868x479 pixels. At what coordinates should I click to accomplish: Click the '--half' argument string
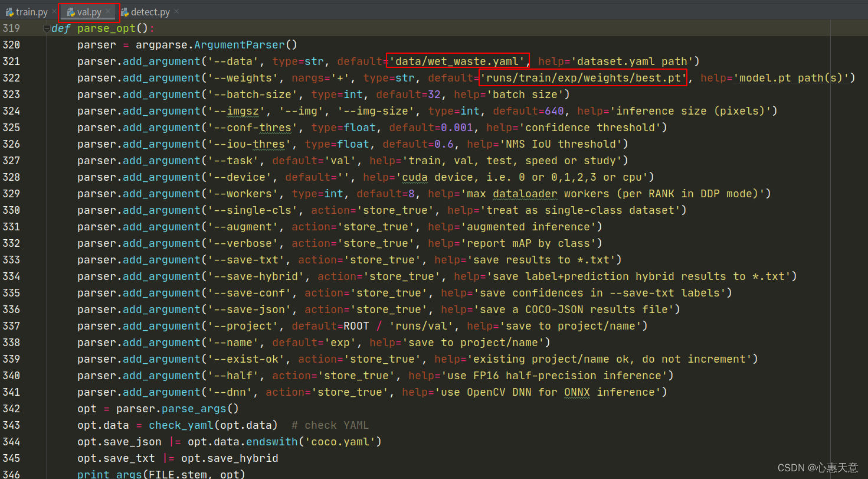234,376
